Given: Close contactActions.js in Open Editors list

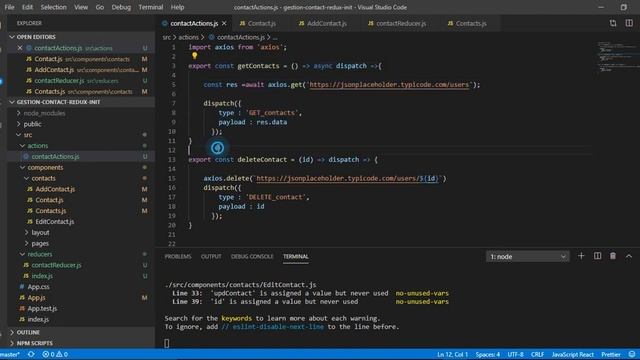Looking at the screenshot, I should pos(20,48).
